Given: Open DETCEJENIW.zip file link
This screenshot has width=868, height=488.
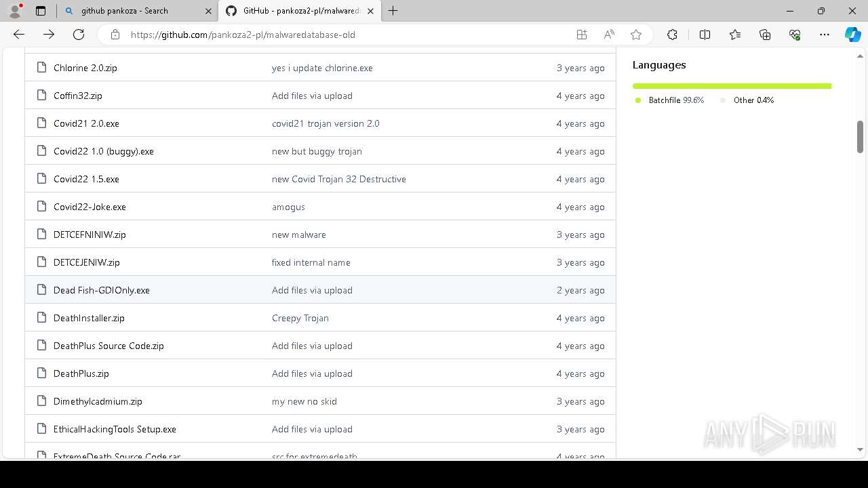Looking at the screenshot, I should (87, 262).
